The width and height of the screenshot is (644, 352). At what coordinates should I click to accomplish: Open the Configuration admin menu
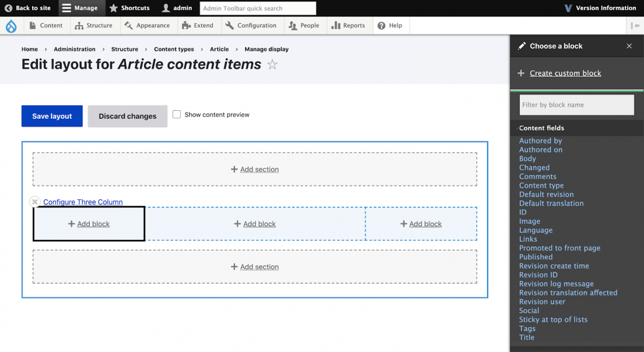click(x=251, y=25)
